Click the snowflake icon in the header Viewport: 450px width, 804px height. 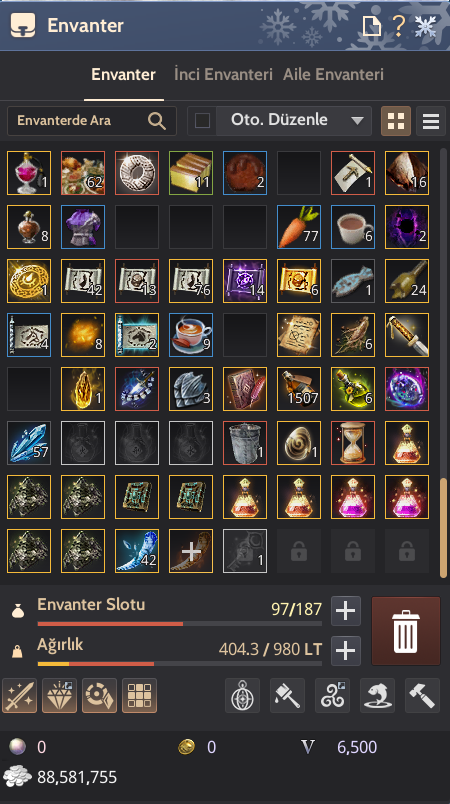point(425,25)
